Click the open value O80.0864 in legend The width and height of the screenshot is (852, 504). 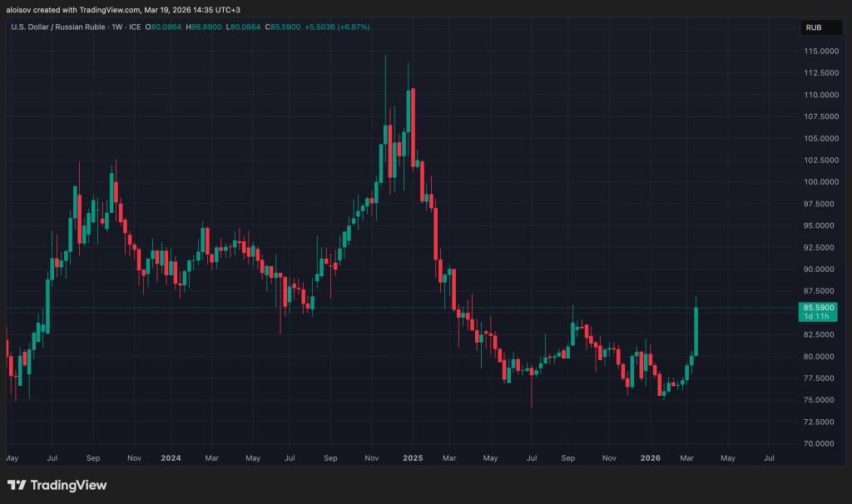[x=166, y=27]
